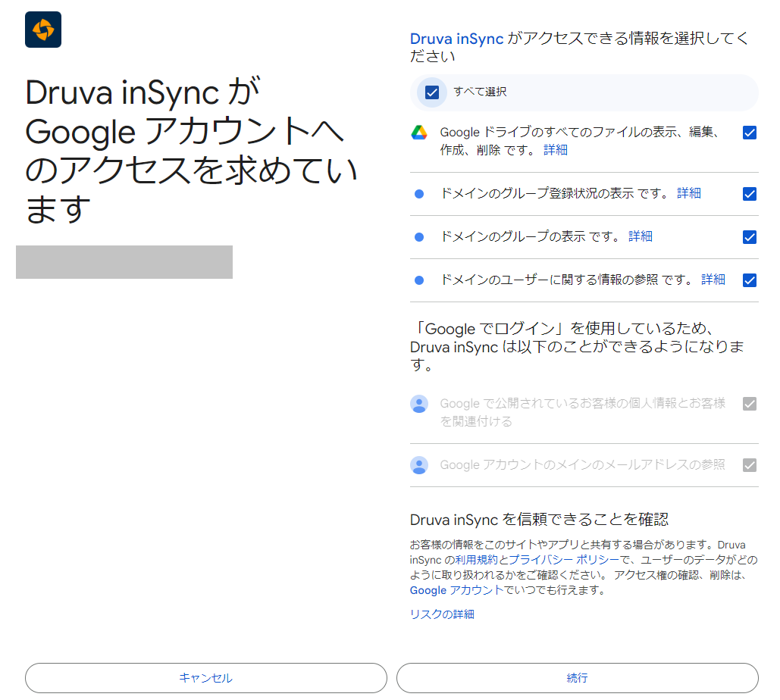Open 詳細 for the Google ドライブ permission
This screenshot has height=700, width=780.
(x=555, y=150)
